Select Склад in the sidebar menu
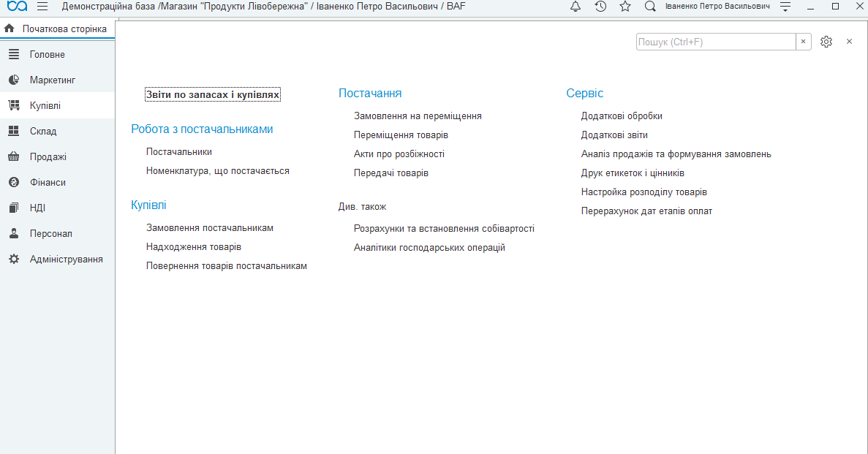The width and height of the screenshot is (868, 454). pyautogui.click(x=58, y=131)
